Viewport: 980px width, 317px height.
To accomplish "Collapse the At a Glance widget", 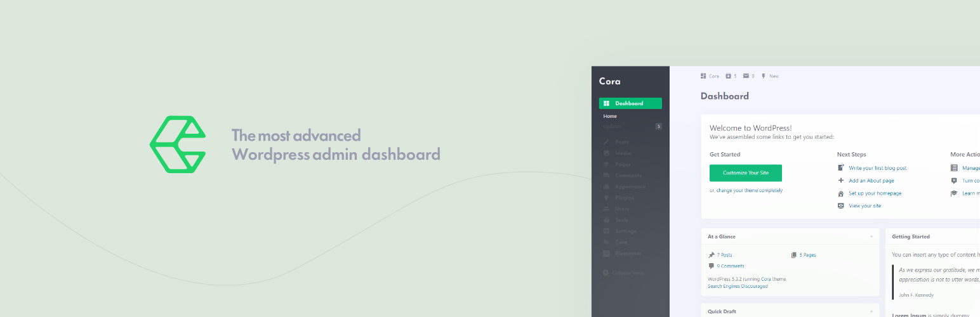I will 871,236.
